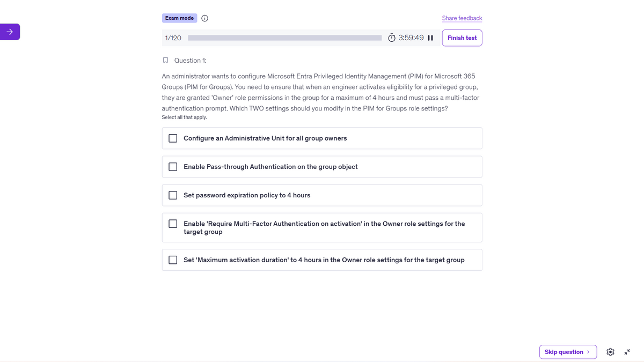Click the exam progress bar
The width and height of the screenshot is (644, 362).
coord(285,38)
